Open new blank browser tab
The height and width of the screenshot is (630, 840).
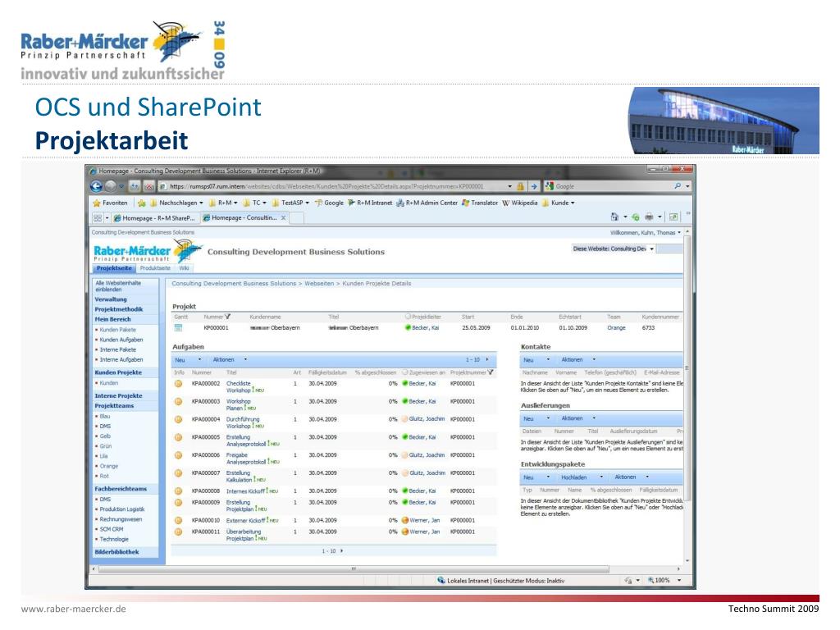(297, 218)
